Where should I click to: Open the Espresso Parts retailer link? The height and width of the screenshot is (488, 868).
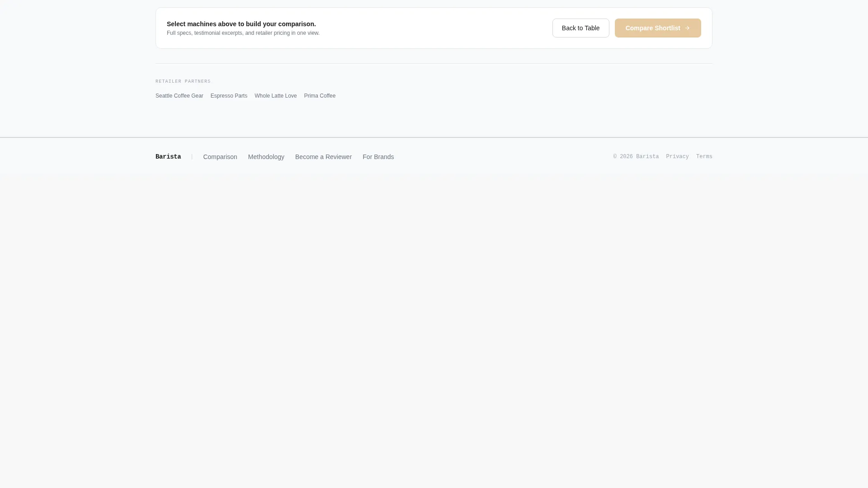coord(229,96)
